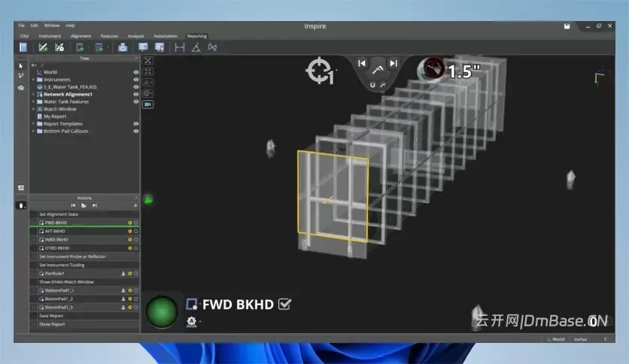Select the crossed lines dimension tool icon

click(212, 47)
